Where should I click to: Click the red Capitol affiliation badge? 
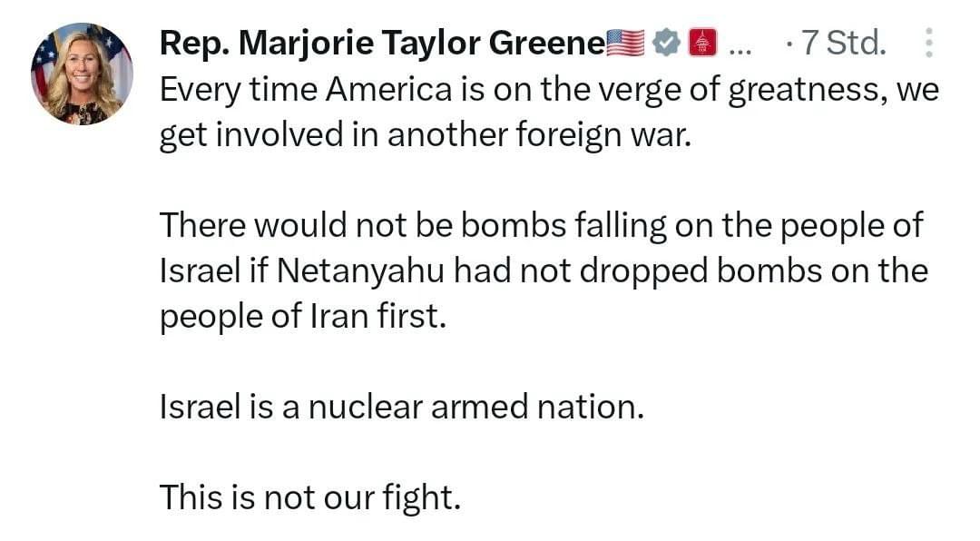click(702, 43)
